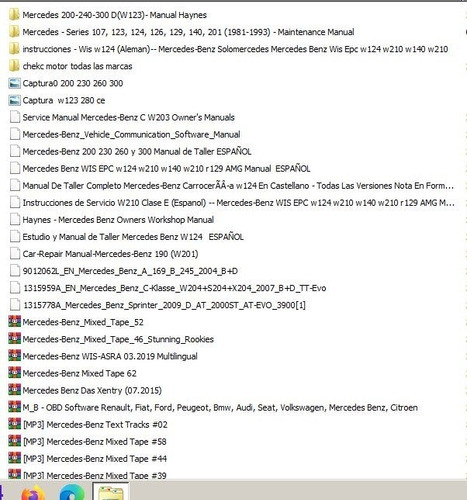
Task: Select the Series 107, 123, 124 Maintenance Manual folder
Action: pyautogui.click(x=188, y=32)
